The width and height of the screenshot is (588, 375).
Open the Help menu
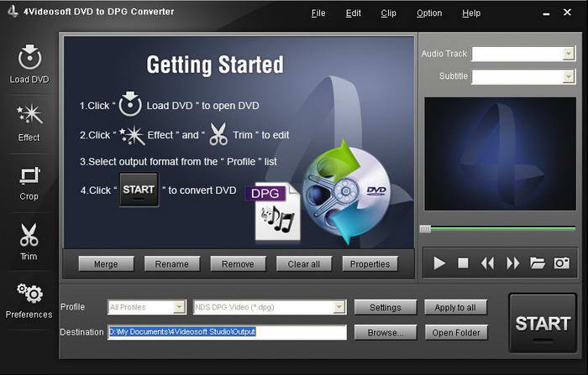[x=471, y=13]
